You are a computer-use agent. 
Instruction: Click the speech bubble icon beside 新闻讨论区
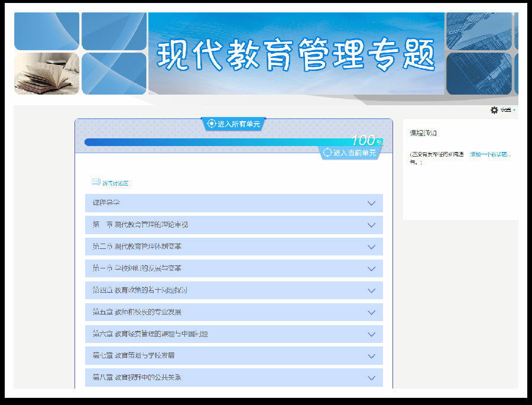pyautogui.click(x=94, y=182)
